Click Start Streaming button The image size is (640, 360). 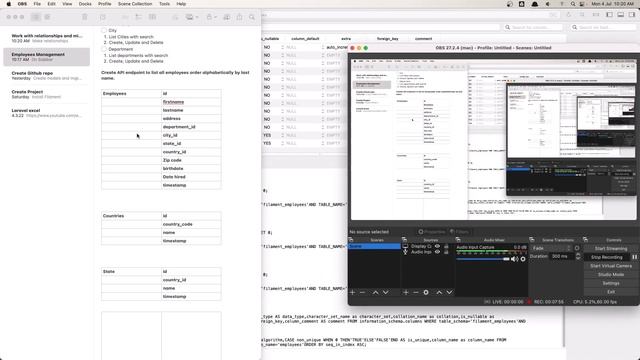611,249
